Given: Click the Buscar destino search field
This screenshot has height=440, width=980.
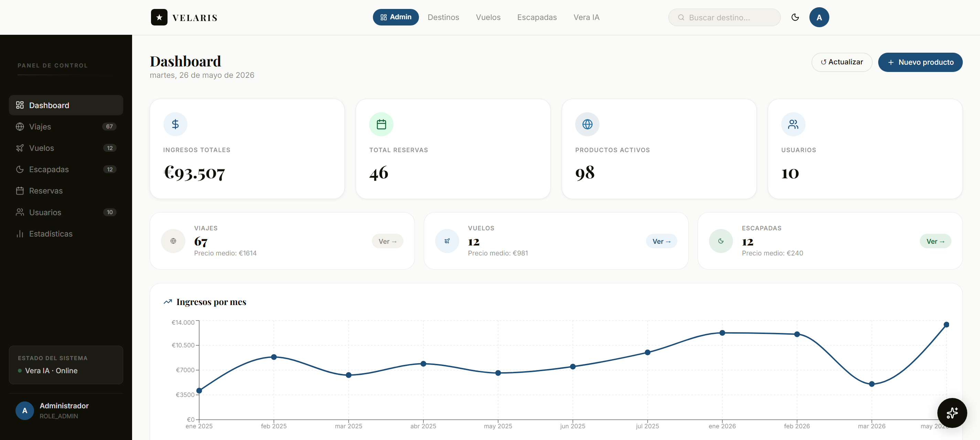Looking at the screenshot, I should pos(724,18).
